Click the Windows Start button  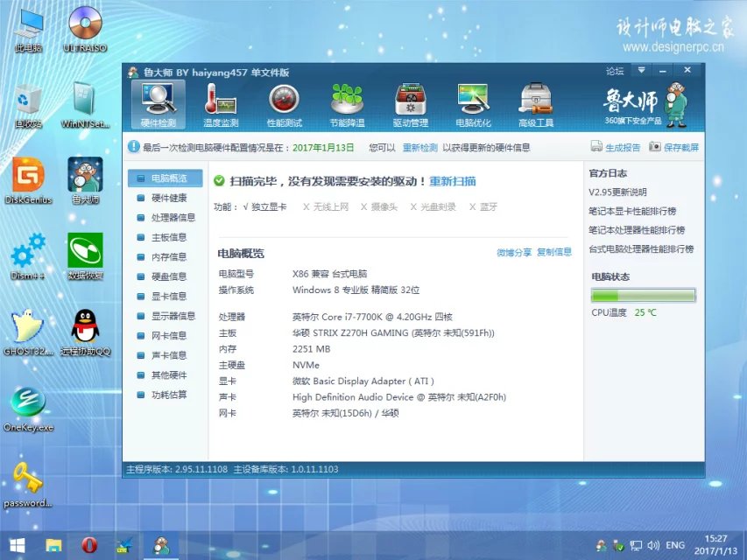tap(18, 546)
